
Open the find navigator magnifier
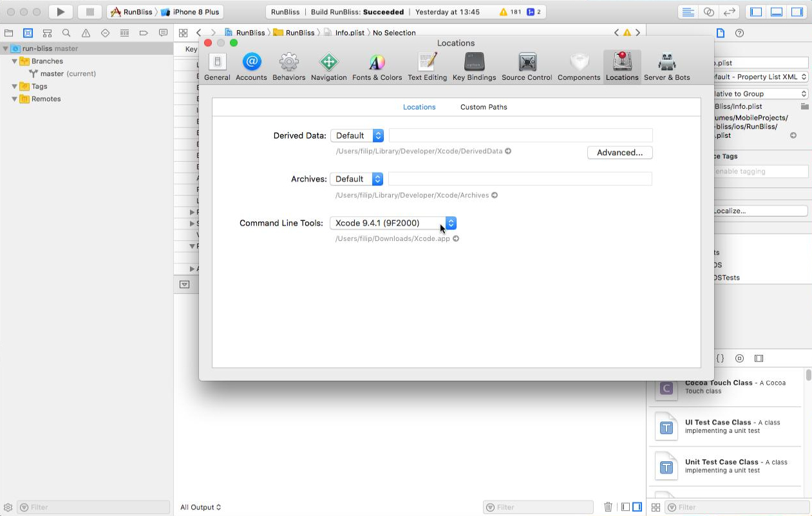(66, 33)
